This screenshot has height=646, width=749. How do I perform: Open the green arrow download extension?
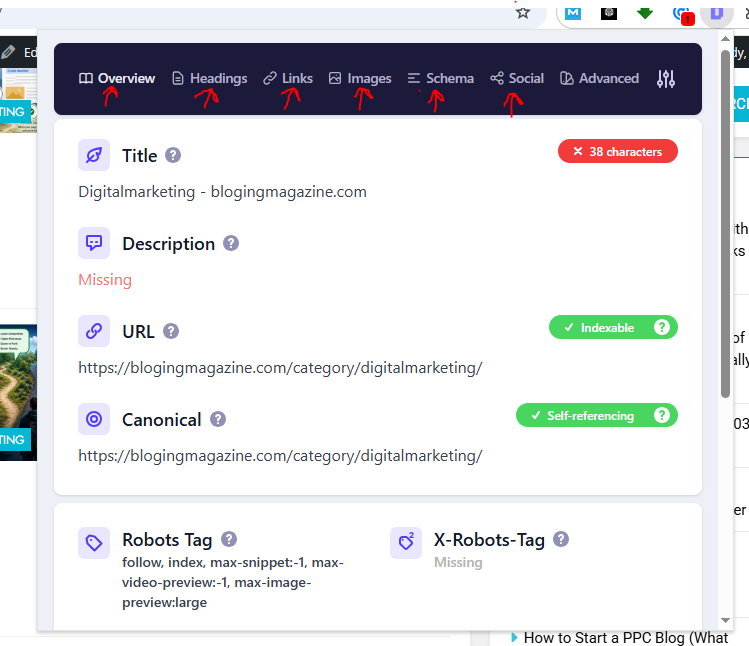(645, 13)
